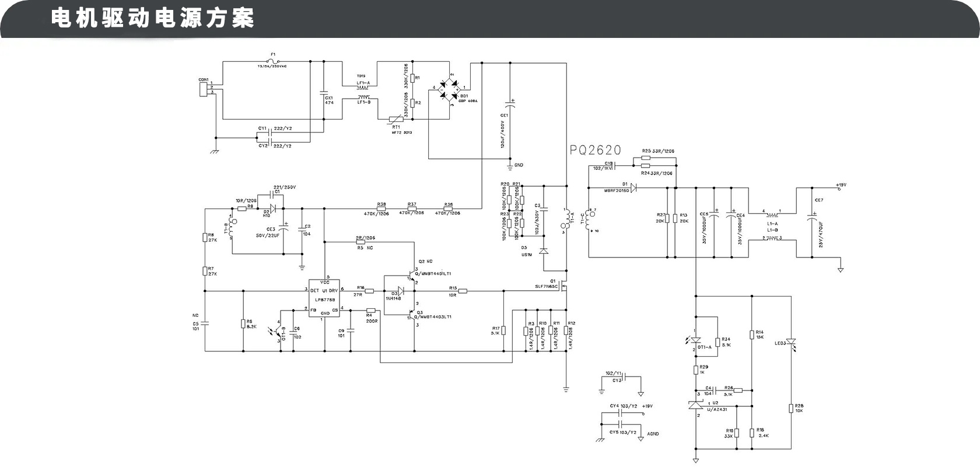Click the Q/MMBT4403LT1 label
Image resolution: width=980 pixels, height=467 pixels.
point(433,317)
